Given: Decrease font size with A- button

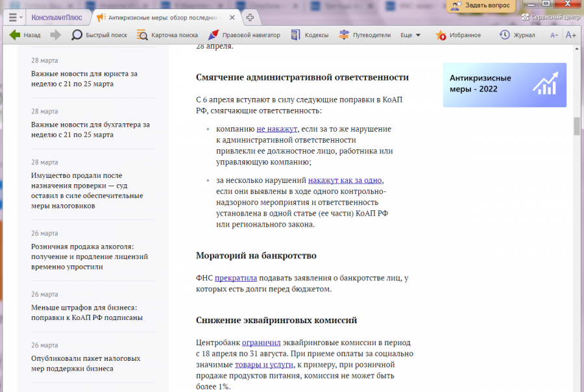Looking at the screenshot, I should (x=554, y=35).
